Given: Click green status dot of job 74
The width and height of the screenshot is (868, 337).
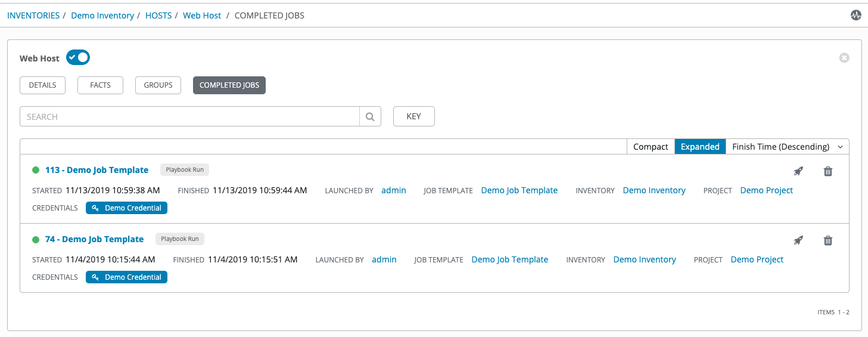Looking at the screenshot, I should (36, 239).
